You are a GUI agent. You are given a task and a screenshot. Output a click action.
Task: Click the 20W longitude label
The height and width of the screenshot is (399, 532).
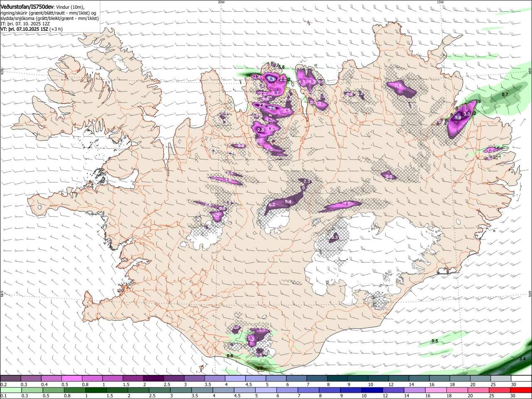pos(221,2)
